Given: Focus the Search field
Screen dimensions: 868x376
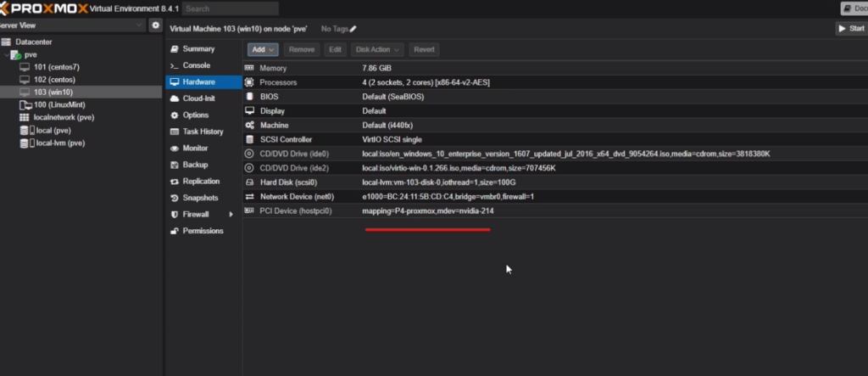Looking at the screenshot, I should (x=231, y=8).
